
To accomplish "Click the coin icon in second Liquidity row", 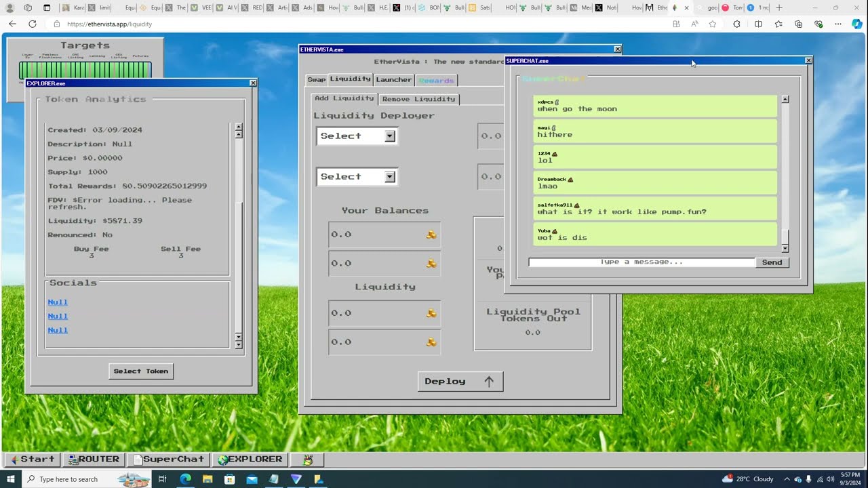I will click(x=431, y=342).
